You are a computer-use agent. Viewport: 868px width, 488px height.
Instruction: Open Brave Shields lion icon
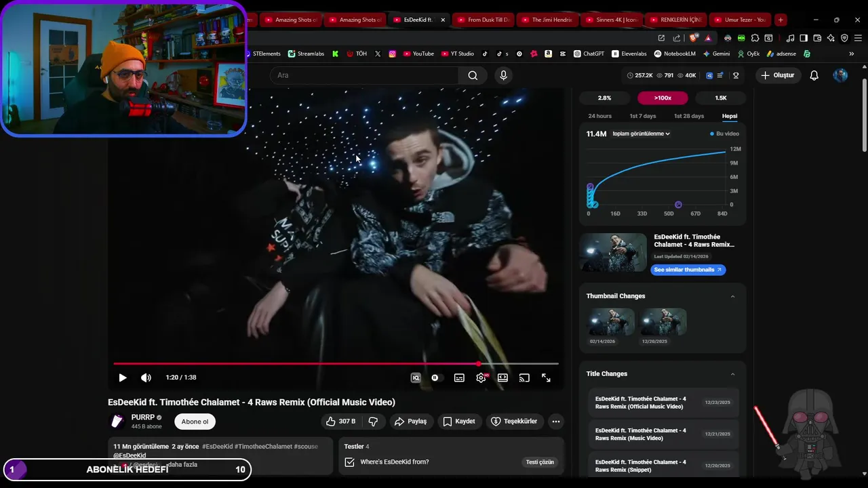693,38
